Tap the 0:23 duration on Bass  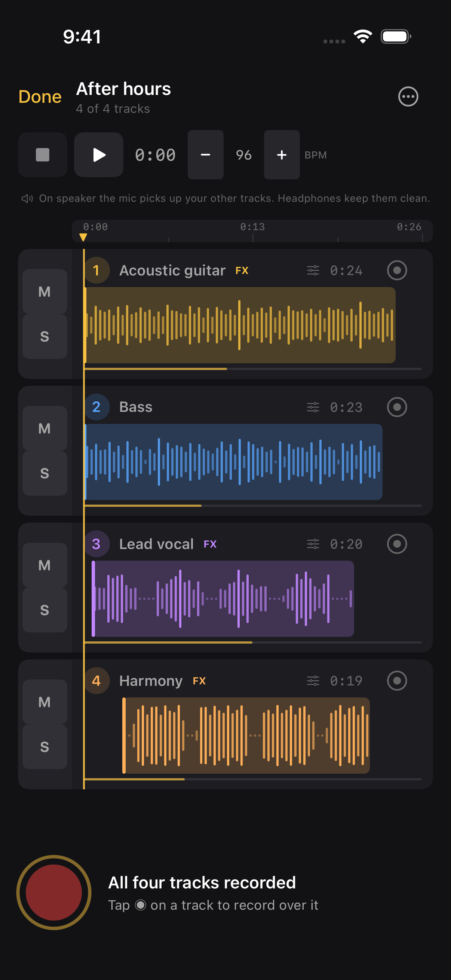[346, 407]
